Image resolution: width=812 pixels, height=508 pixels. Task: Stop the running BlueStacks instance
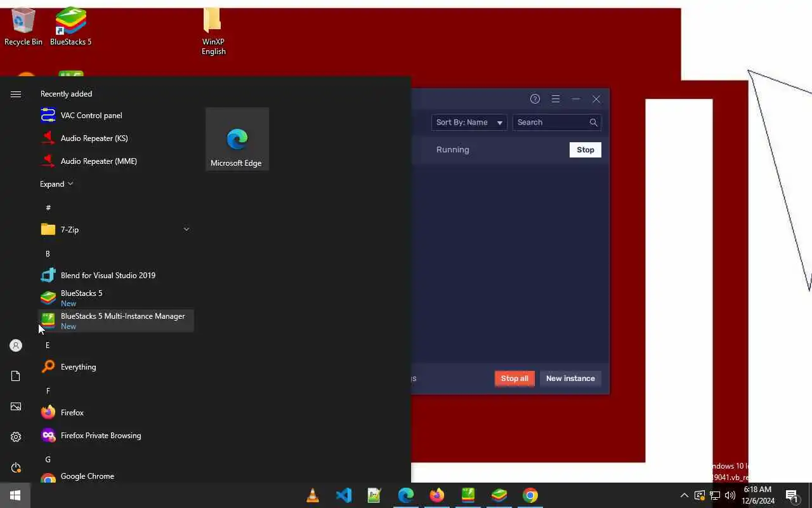586,150
